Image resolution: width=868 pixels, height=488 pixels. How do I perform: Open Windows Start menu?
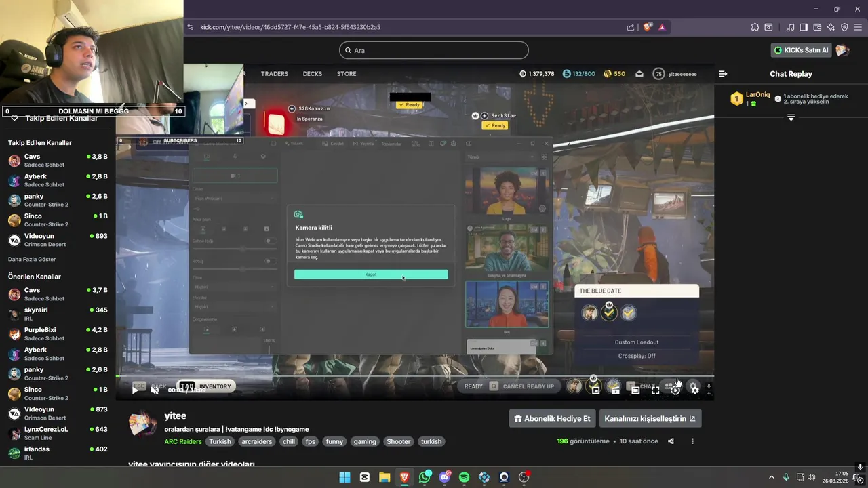pos(344,477)
